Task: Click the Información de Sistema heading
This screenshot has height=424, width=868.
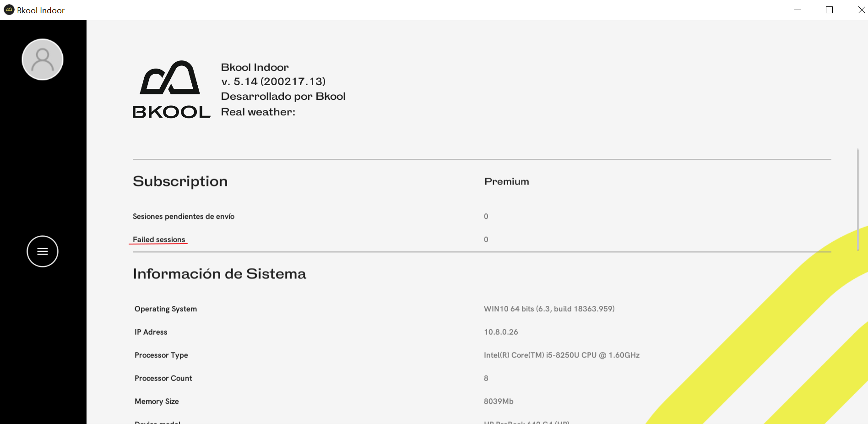Action: click(219, 274)
